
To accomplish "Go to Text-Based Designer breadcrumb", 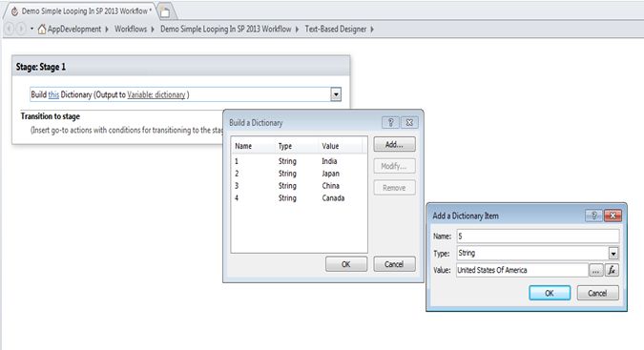I will point(336,30).
